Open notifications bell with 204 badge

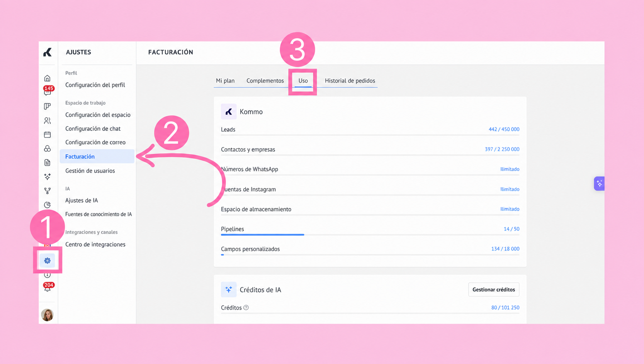tap(48, 287)
